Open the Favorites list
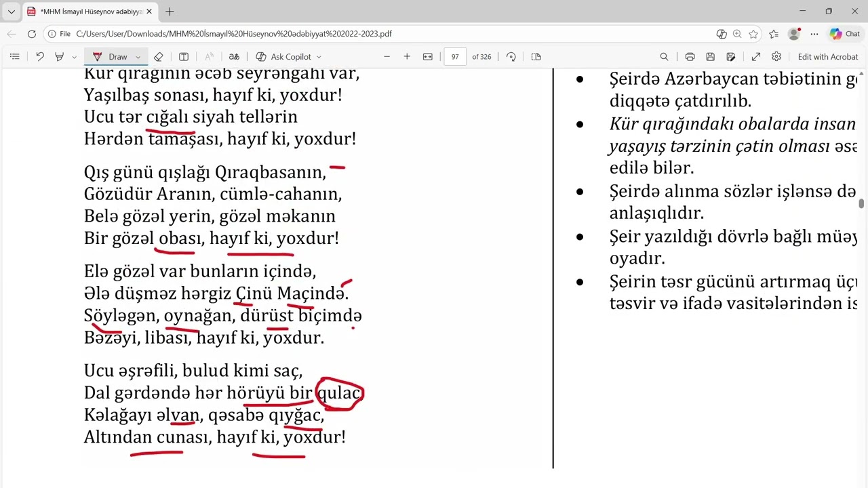Viewport: 868px width, 488px height. [x=774, y=34]
